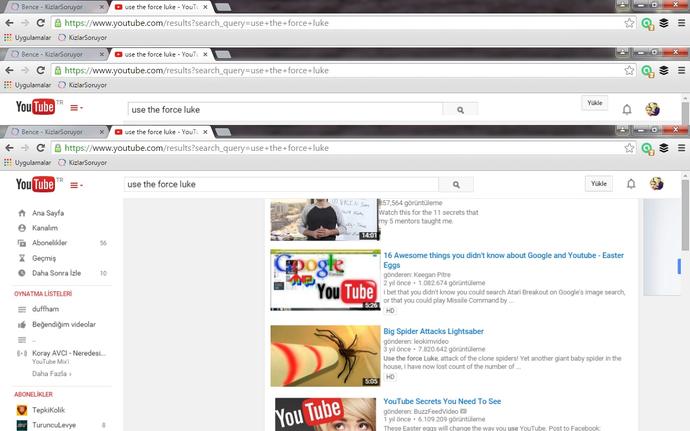Viewport: 690px width, 431px height.
Task: Click the spider lightsaber video thumbnail
Action: coord(325,356)
